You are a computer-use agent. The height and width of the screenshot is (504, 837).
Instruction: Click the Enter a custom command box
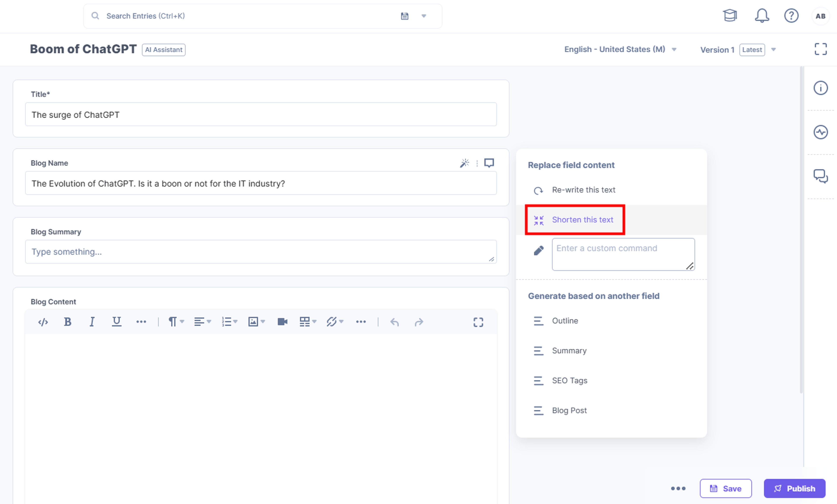click(623, 254)
